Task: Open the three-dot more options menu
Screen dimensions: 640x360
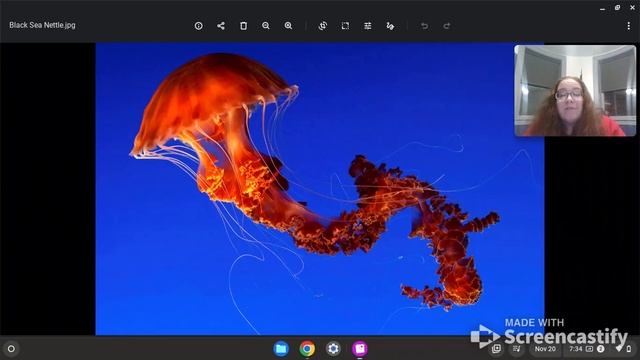Action: click(629, 26)
